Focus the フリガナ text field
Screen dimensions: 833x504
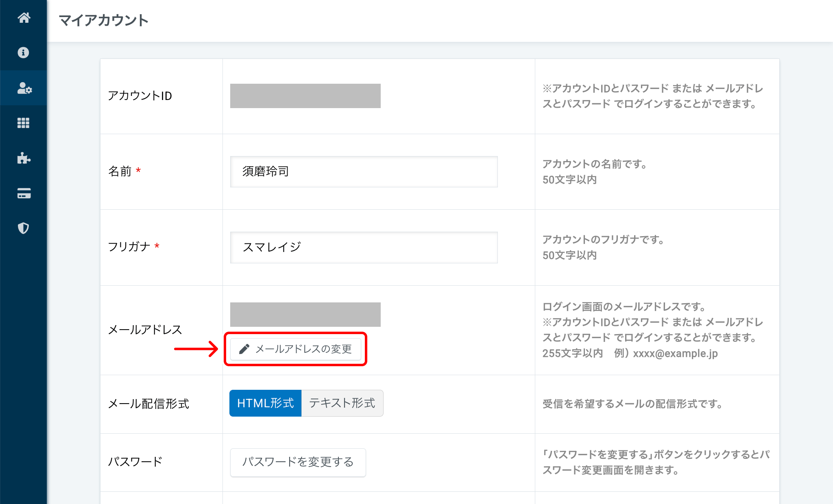coord(364,247)
